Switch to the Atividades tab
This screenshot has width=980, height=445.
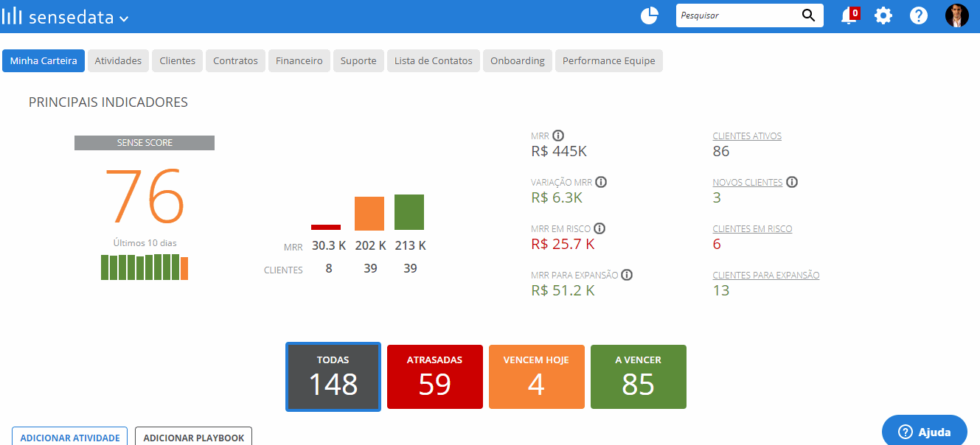[x=118, y=61]
